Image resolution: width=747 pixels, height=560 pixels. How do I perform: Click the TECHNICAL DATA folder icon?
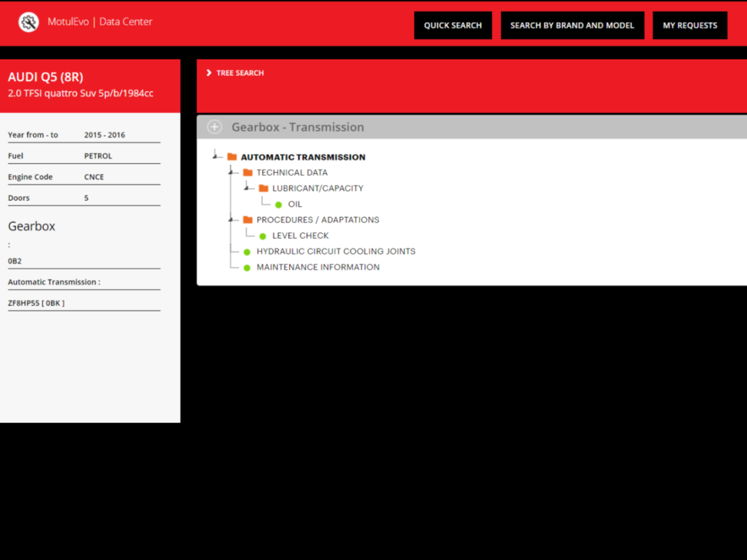click(247, 172)
